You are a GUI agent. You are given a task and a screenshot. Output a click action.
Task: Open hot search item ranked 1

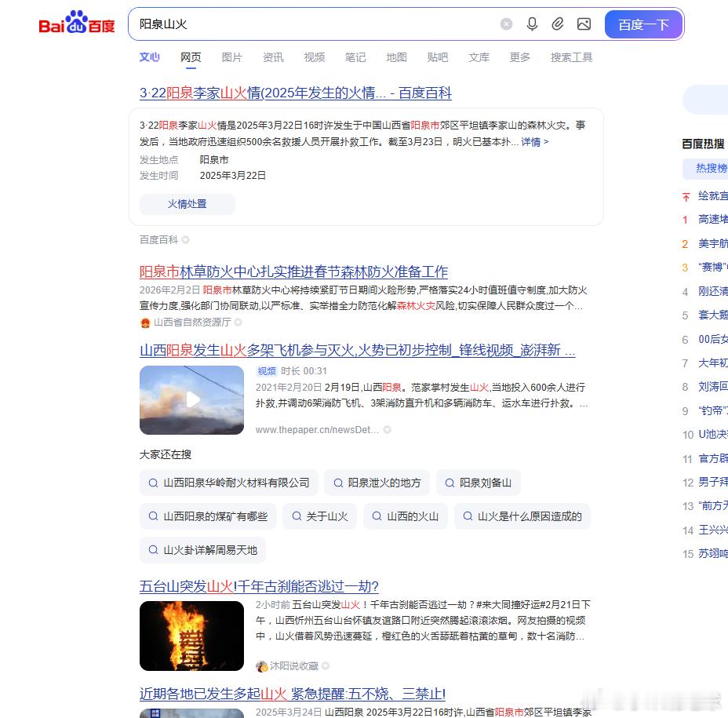(706, 220)
